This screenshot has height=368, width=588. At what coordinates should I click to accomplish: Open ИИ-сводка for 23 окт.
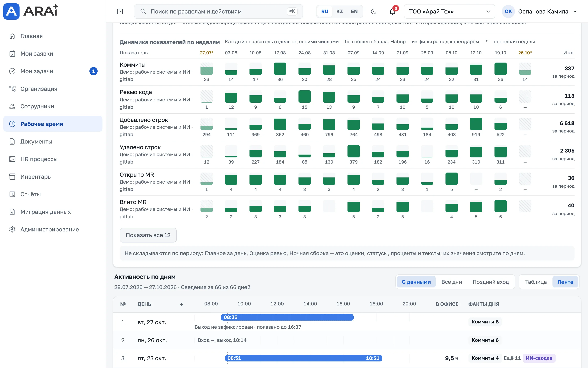[x=539, y=358]
